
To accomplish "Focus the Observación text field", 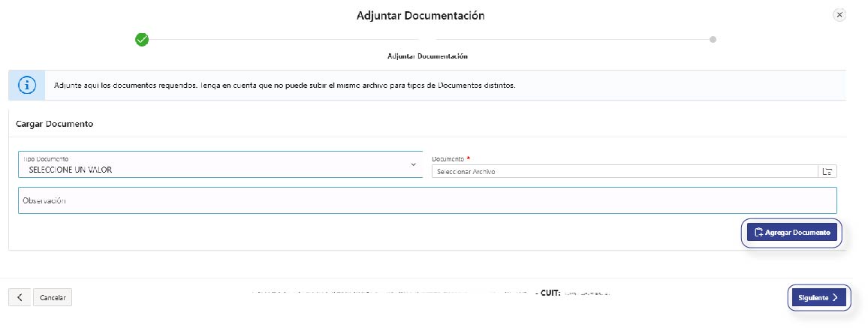I will point(426,200).
